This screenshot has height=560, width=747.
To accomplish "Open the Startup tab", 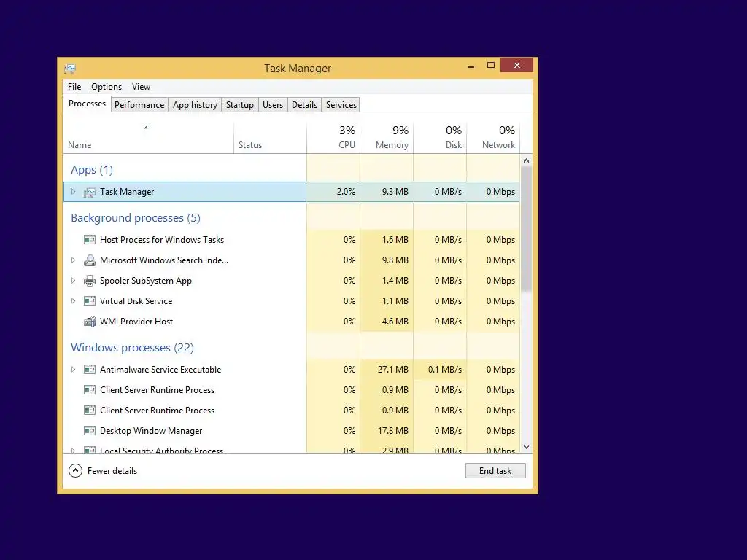I will [x=239, y=105].
